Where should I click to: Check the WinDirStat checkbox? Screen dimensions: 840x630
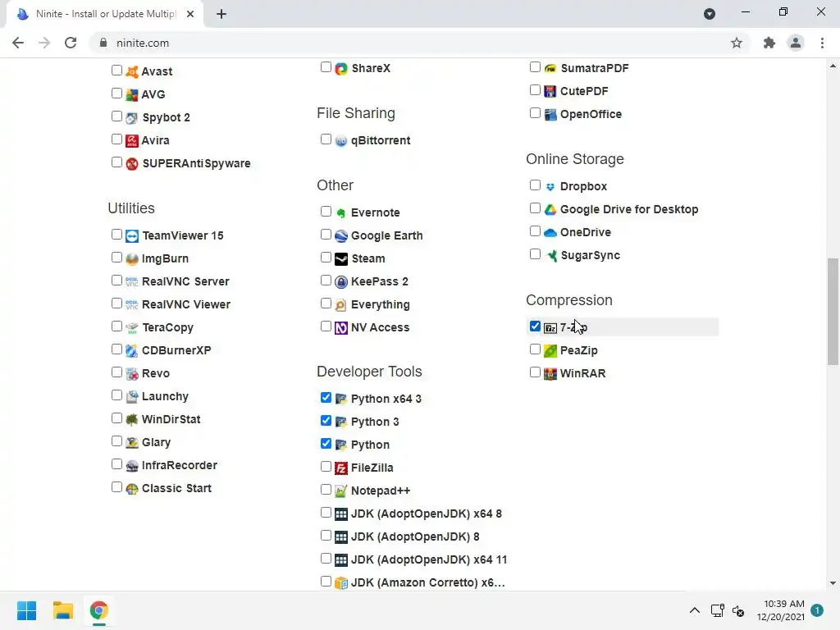coord(116,418)
